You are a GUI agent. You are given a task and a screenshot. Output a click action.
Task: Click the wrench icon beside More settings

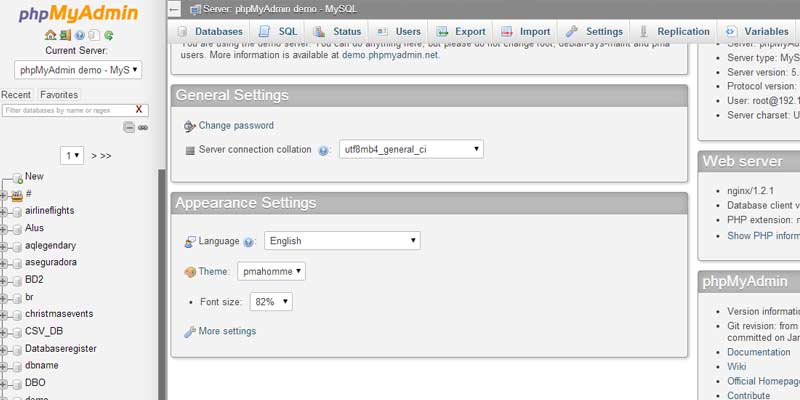(190, 332)
